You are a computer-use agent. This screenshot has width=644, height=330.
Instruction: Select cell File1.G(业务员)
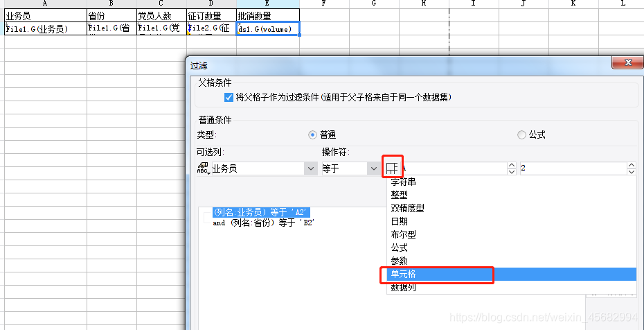(x=46, y=28)
